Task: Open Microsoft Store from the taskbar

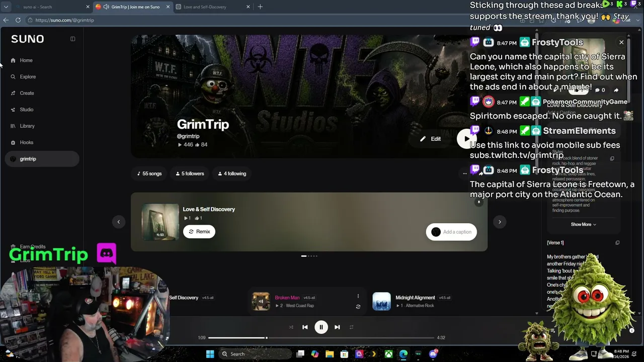Action: click(344, 354)
